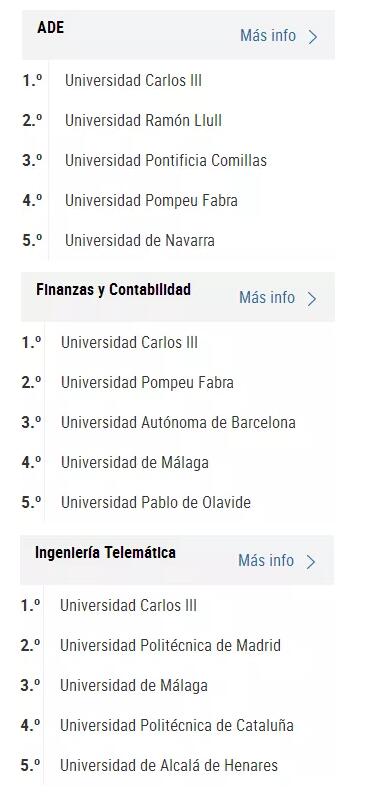Select Universidad Politécnica de Cataluña entry
366x799 pixels.
click(177, 725)
